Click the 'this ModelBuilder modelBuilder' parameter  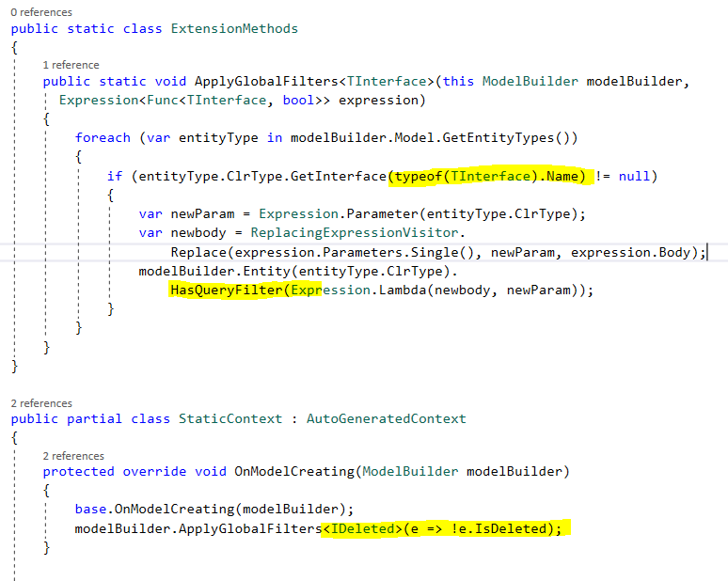coord(562,82)
